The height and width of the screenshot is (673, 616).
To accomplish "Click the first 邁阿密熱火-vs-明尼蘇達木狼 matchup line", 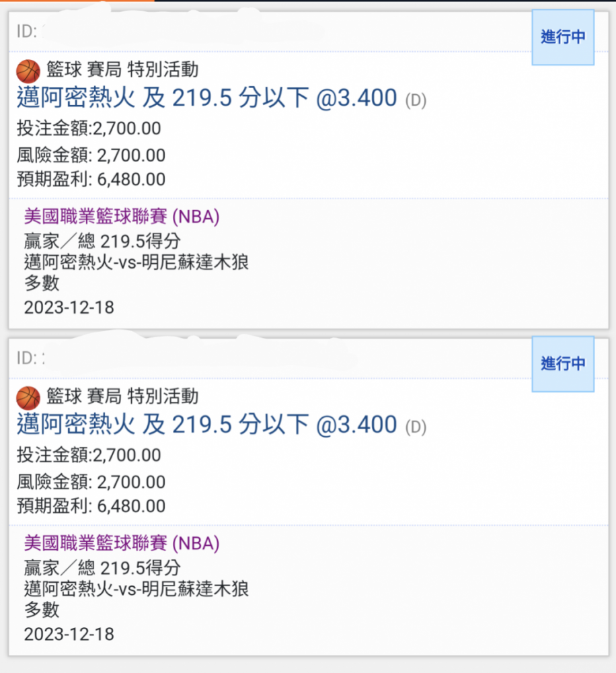I will pos(137,262).
